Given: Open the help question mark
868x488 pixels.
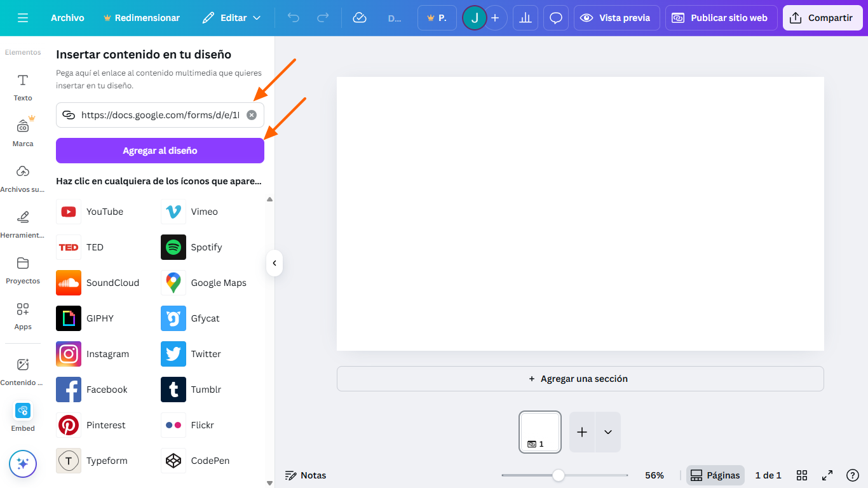Looking at the screenshot, I should click(x=853, y=475).
